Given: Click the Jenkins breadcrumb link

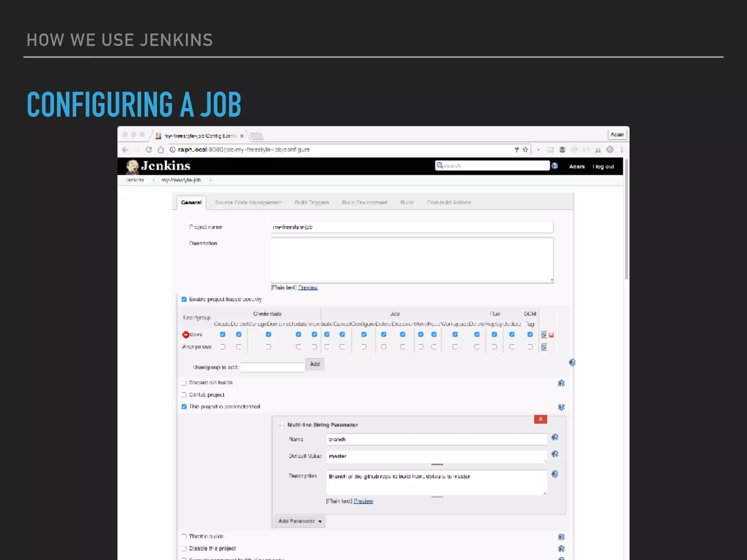Looking at the screenshot, I should point(135,180).
